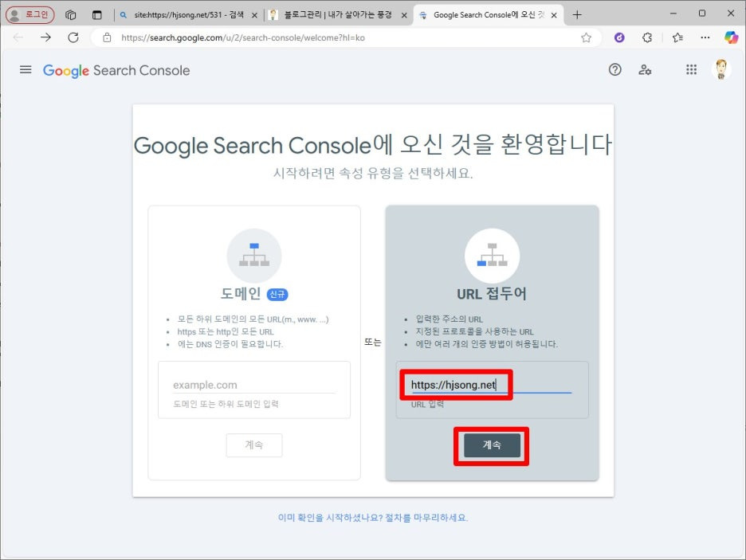Image resolution: width=746 pixels, height=560 pixels.
Task: Open the Search Console help icon
Action: click(614, 70)
